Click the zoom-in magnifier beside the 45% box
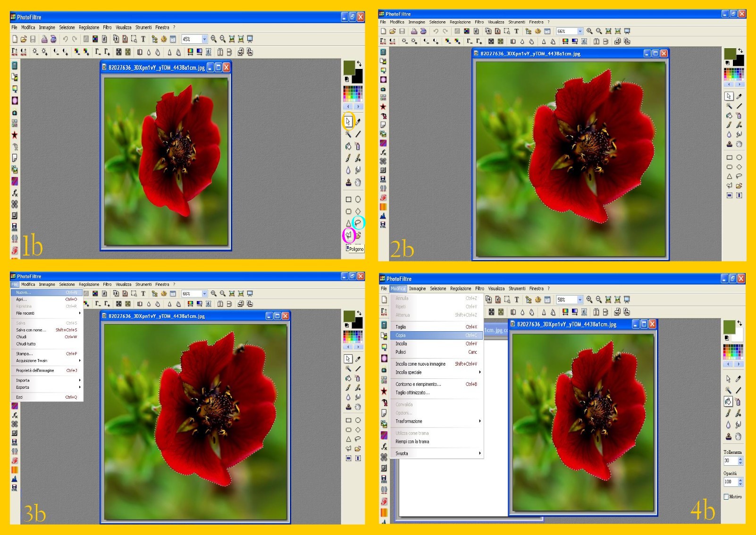 [x=214, y=39]
